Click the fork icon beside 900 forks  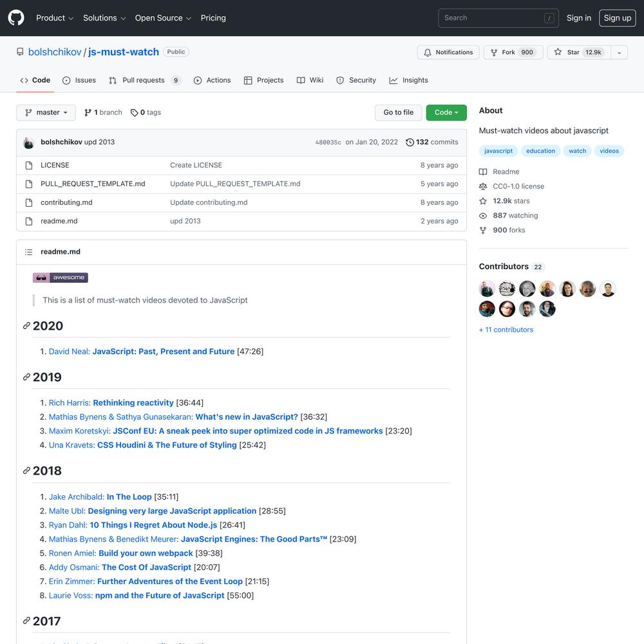[483, 231]
